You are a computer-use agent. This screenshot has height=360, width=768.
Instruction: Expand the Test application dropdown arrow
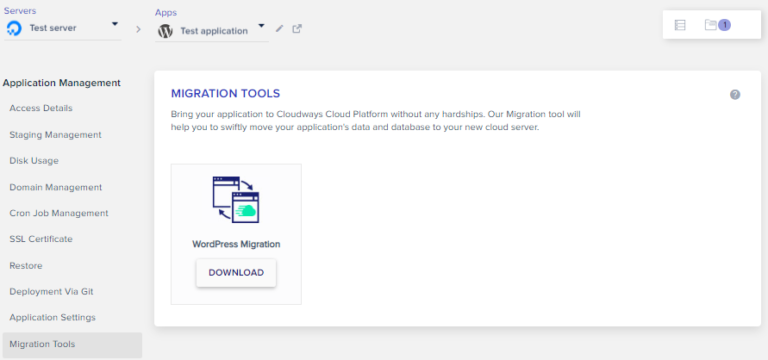[x=262, y=25]
